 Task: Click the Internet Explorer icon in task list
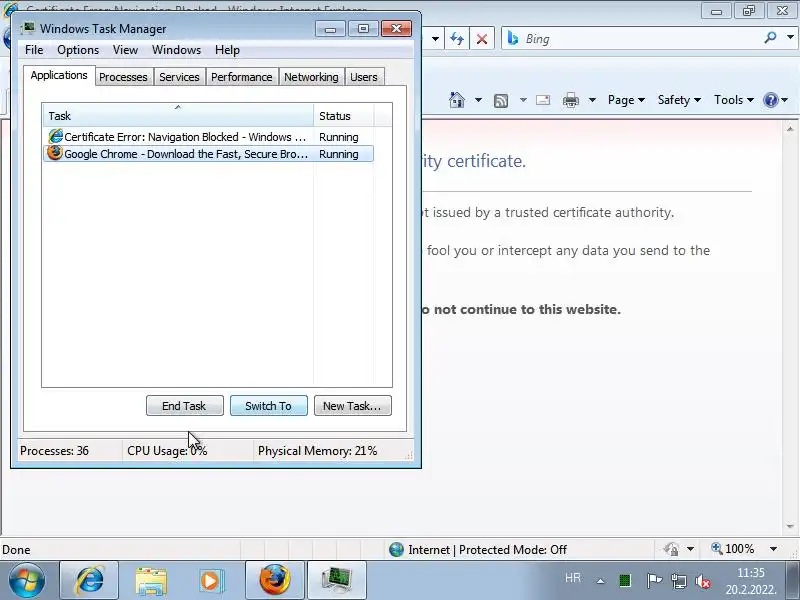55,136
